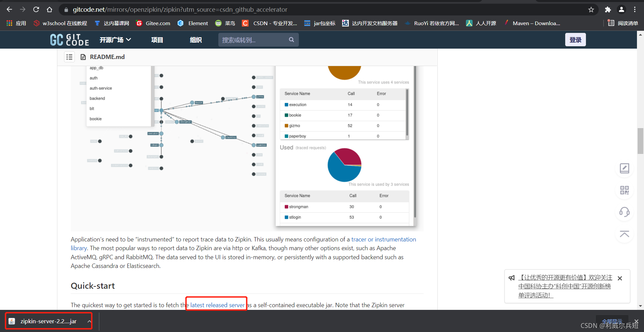Screen dimensions: 644x332
Task: Open the 应用 apps shortcut
Action: coord(16,23)
